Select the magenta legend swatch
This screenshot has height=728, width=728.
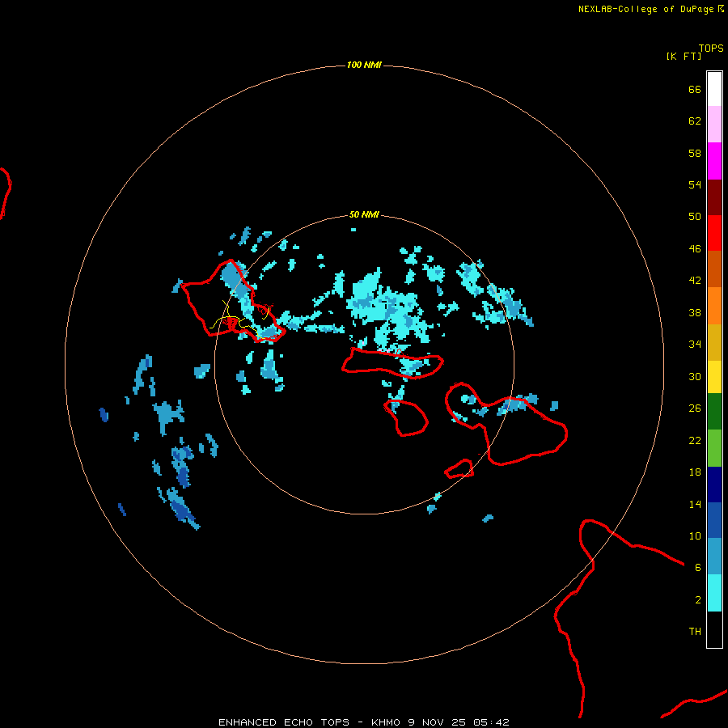click(x=714, y=161)
